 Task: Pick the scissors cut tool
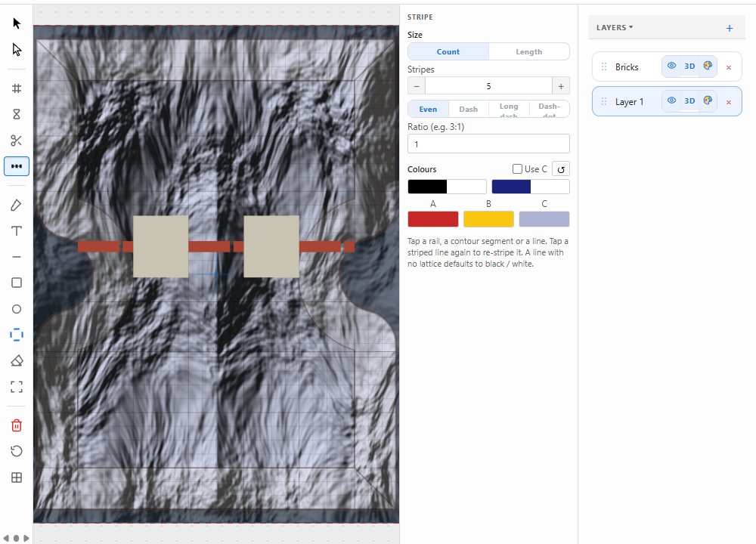tap(17, 141)
